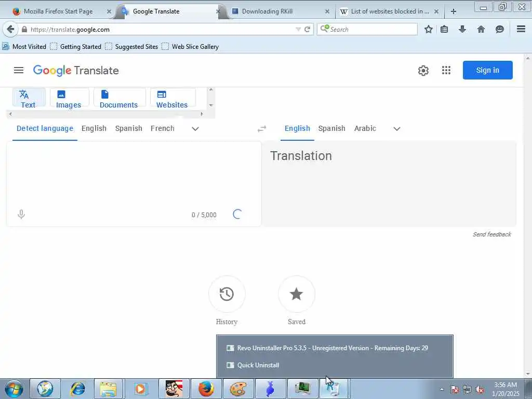Open translation History
This screenshot has width=532, height=399.
pos(227,294)
